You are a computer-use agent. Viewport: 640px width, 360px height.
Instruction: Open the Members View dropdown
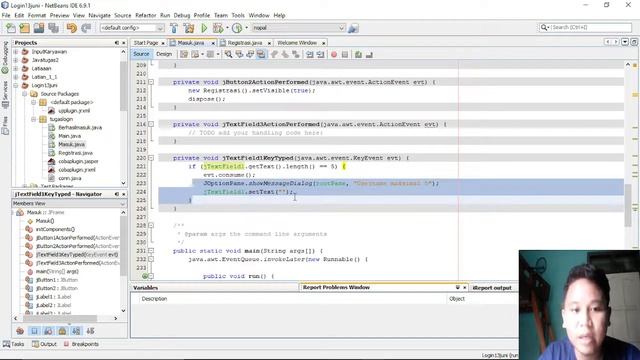122,203
